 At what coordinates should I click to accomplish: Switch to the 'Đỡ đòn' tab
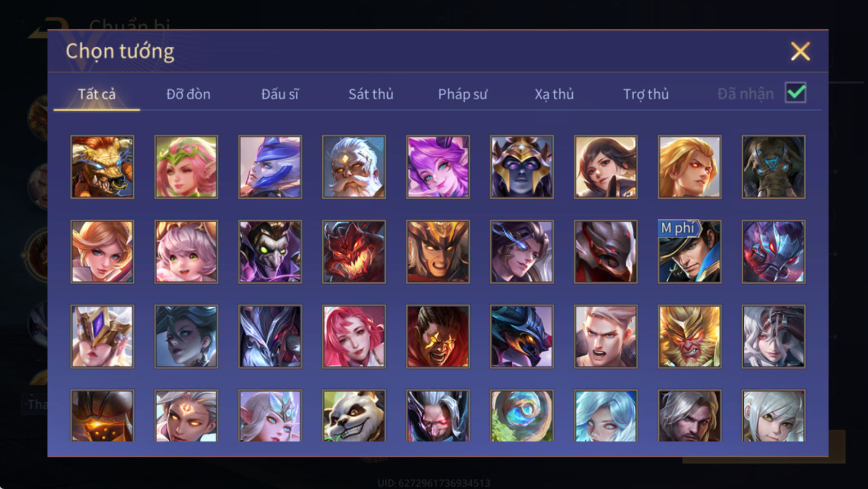pyautogui.click(x=188, y=94)
